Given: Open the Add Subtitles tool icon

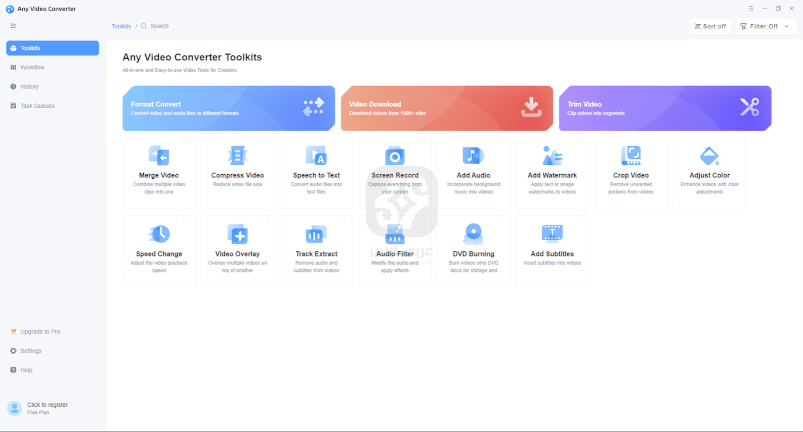Looking at the screenshot, I should [552, 234].
